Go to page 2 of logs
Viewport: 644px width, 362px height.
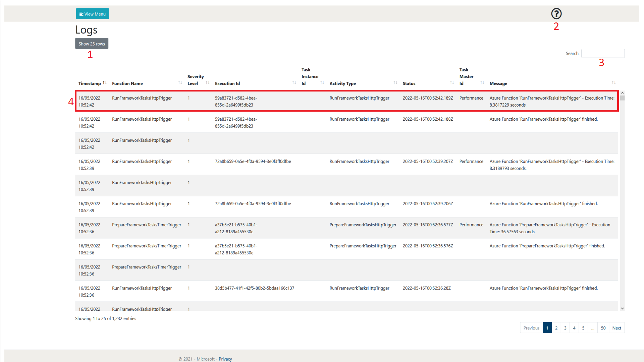pyautogui.click(x=556, y=328)
